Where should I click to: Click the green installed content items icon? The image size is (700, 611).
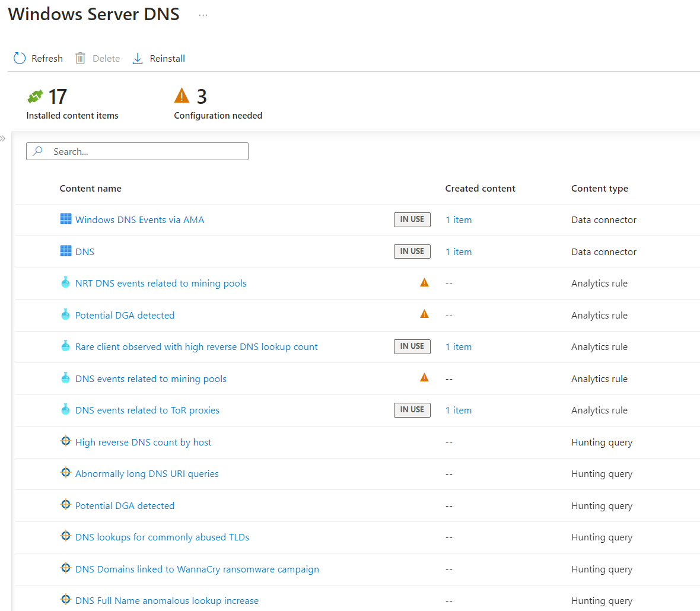pyautogui.click(x=35, y=97)
